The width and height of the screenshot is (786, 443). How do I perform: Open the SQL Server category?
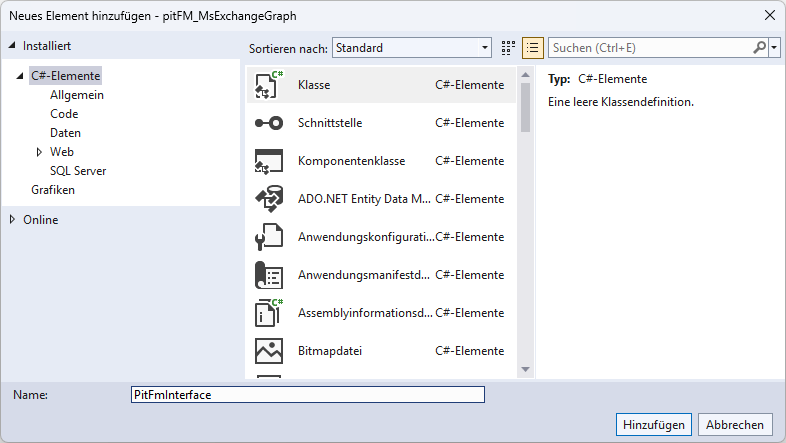[x=78, y=171]
